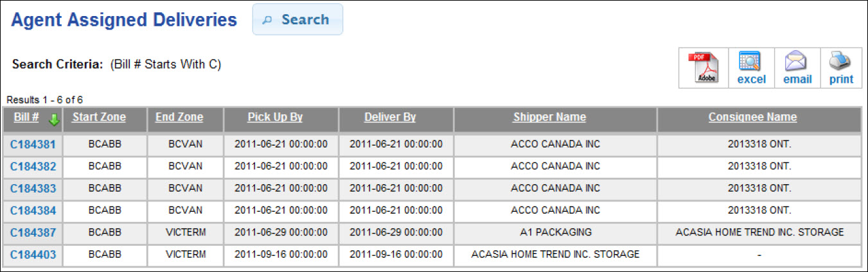
Task: Sort by Shipper Name header
Action: coord(549,117)
